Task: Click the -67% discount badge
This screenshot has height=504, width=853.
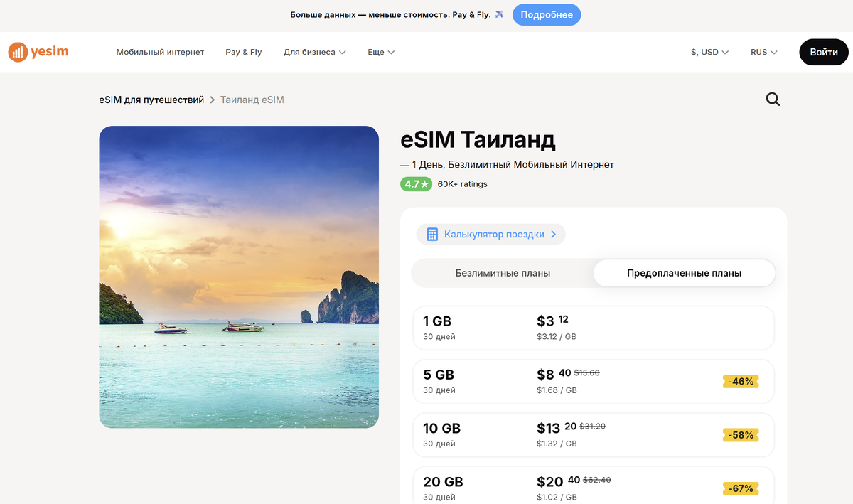Action: coord(741,488)
